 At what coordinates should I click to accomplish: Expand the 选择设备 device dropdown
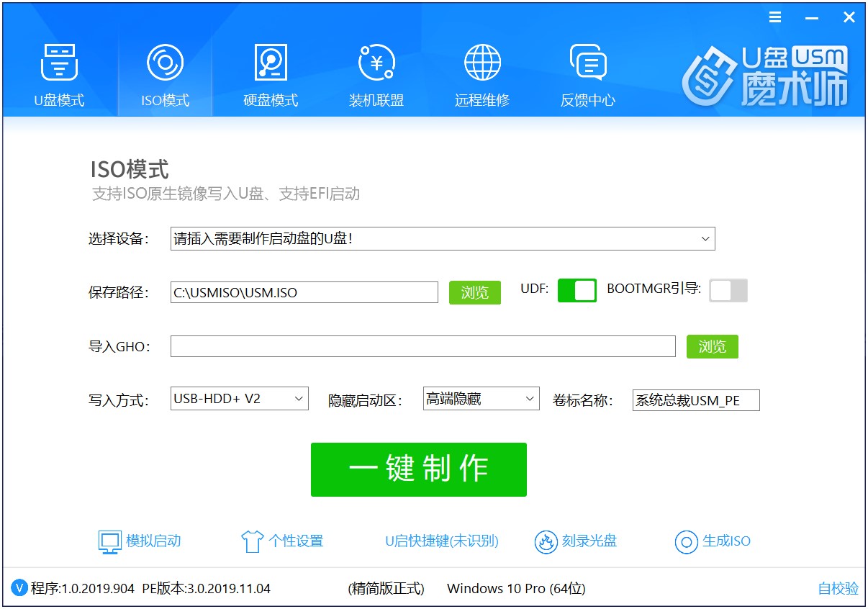pos(443,238)
